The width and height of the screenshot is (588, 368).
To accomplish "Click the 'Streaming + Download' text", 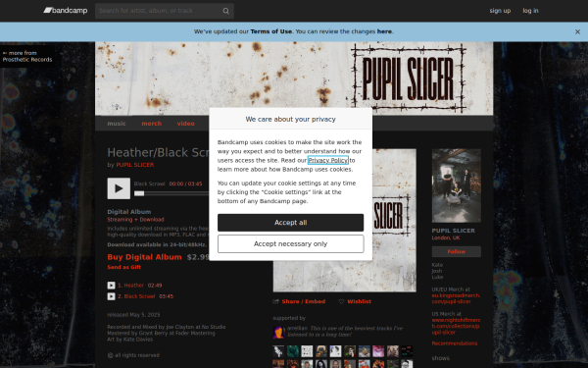I will pos(135,219).
